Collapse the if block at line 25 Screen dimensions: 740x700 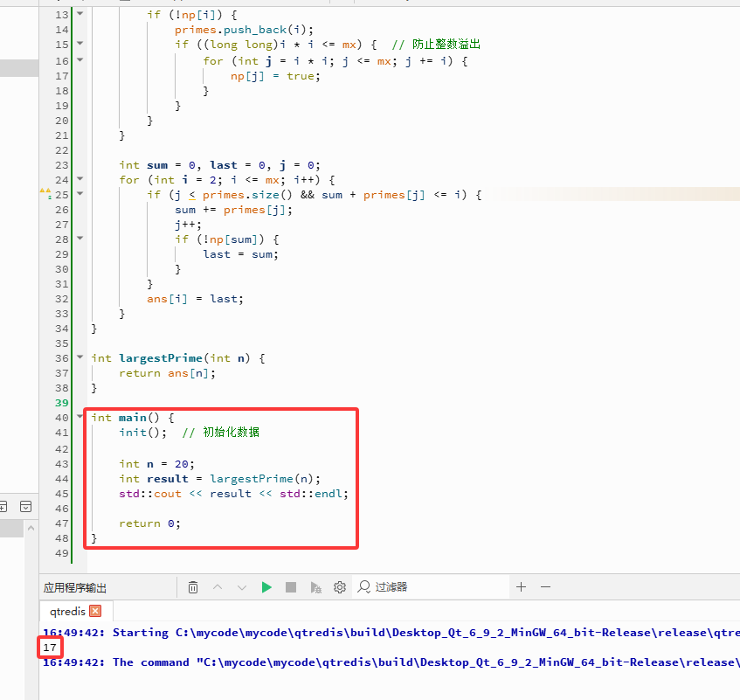click(x=80, y=193)
